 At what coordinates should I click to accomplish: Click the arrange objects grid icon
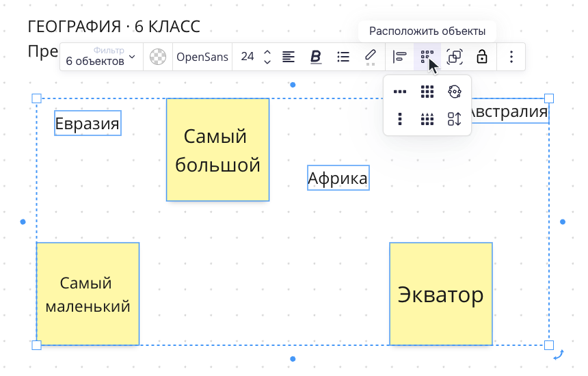point(427,57)
